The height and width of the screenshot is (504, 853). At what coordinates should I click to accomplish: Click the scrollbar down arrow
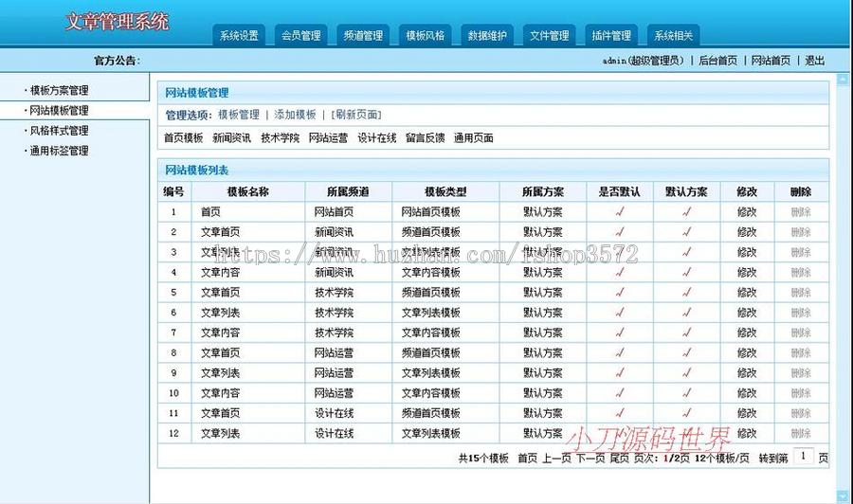[x=843, y=495]
